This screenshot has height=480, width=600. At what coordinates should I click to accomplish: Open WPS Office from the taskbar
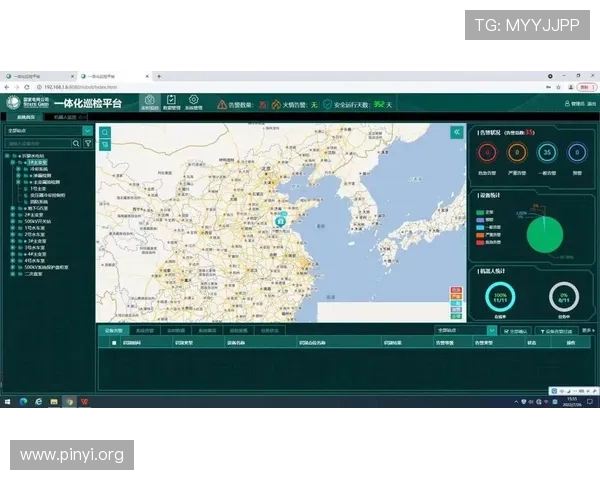tap(85, 402)
